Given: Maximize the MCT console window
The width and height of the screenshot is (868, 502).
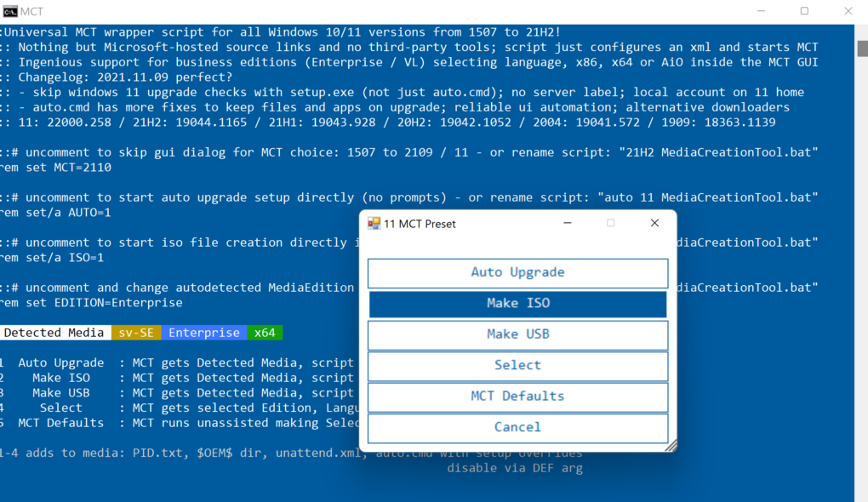Looking at the screenshot, I should [804, 12].
